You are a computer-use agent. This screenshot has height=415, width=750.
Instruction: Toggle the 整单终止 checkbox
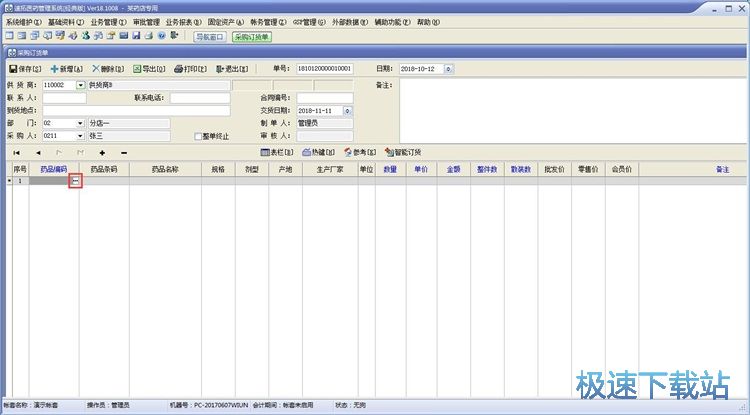(x=198, y=136)
